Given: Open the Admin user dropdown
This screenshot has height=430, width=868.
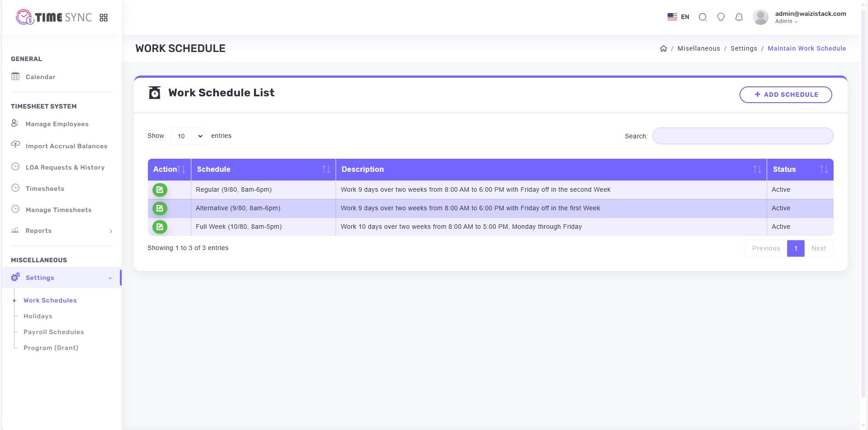Looking at the screenshot, I should pyautogui.click(x=786, y=21).
